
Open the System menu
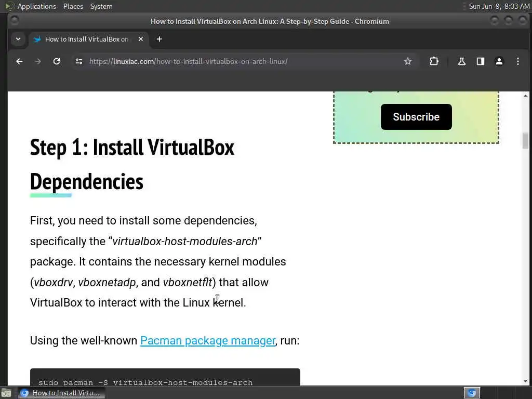(101, 6)
